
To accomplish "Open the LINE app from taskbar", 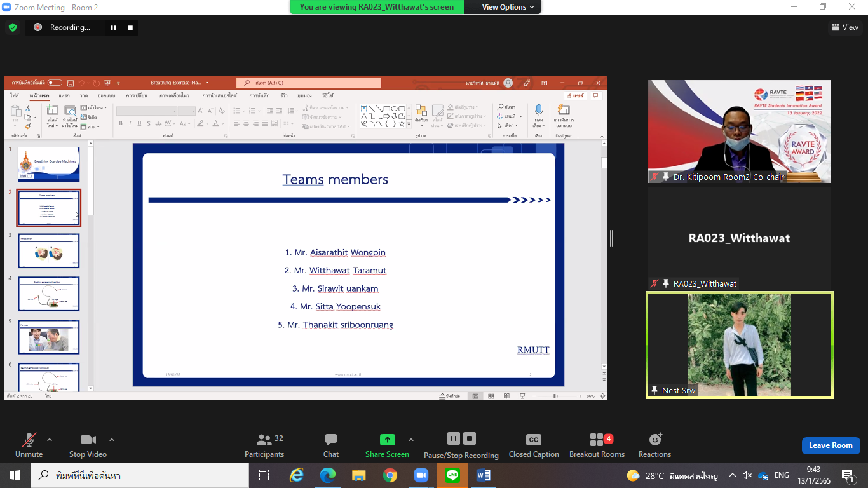I will pos(452,475).
